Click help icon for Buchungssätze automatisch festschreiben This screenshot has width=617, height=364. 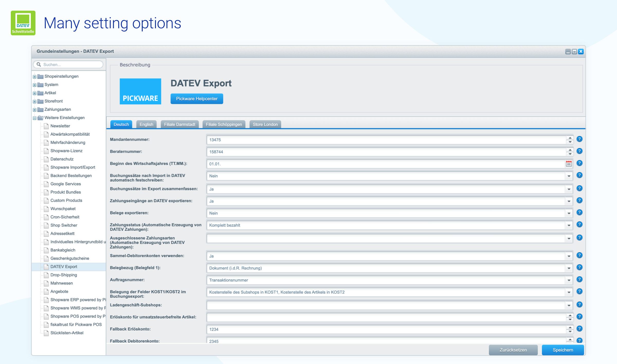click(579, 175)
